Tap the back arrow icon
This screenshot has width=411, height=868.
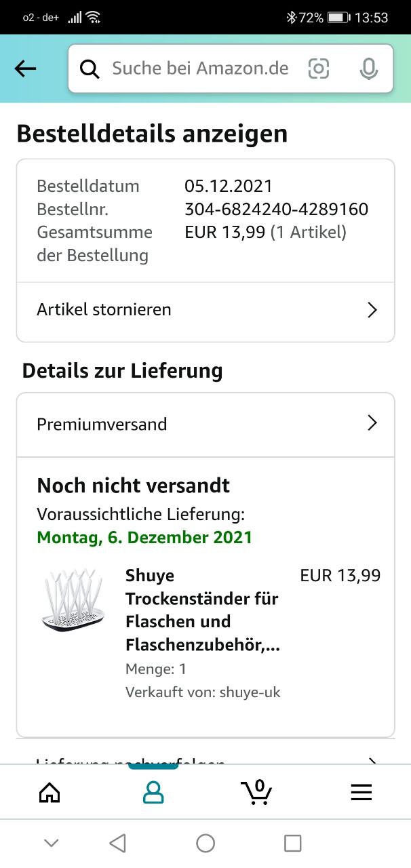click(25, 68)
